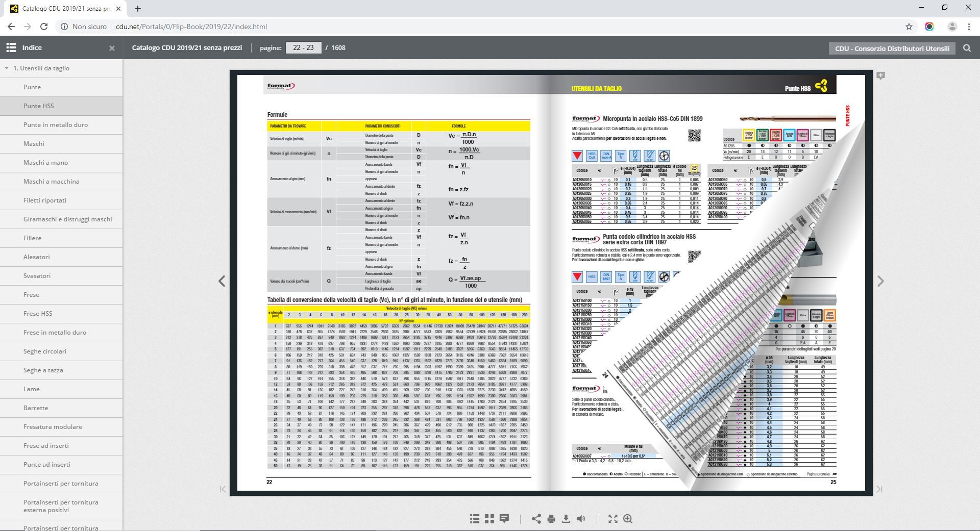The width and height of the screenshot is (980, 531).
Task: Print the catalog pages
Action: (551, 519)
